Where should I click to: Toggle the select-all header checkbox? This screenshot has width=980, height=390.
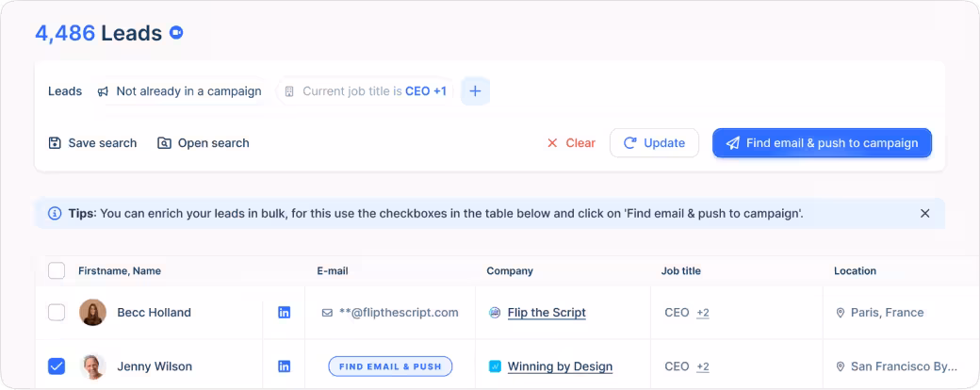(57, 271)
